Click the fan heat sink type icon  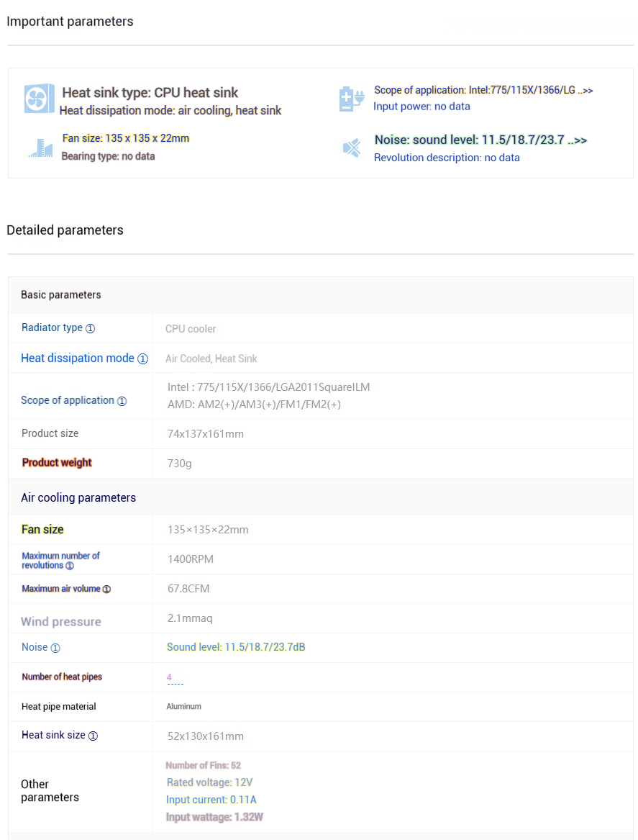pyautogui.click(x=39, y=99)
